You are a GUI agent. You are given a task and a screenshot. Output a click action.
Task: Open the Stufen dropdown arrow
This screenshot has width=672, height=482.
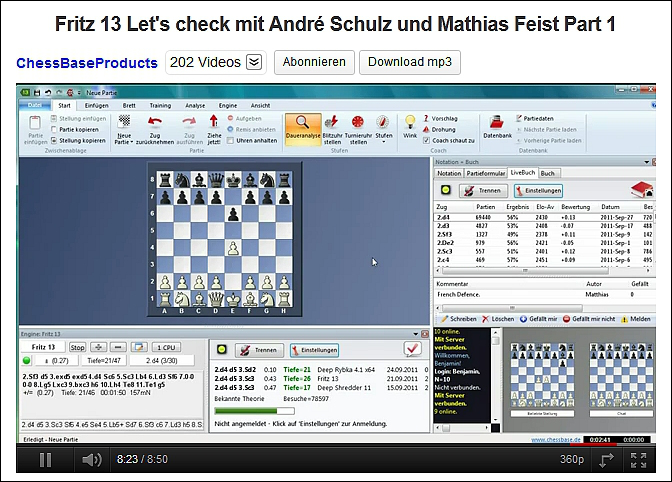(x=384, y=142)
